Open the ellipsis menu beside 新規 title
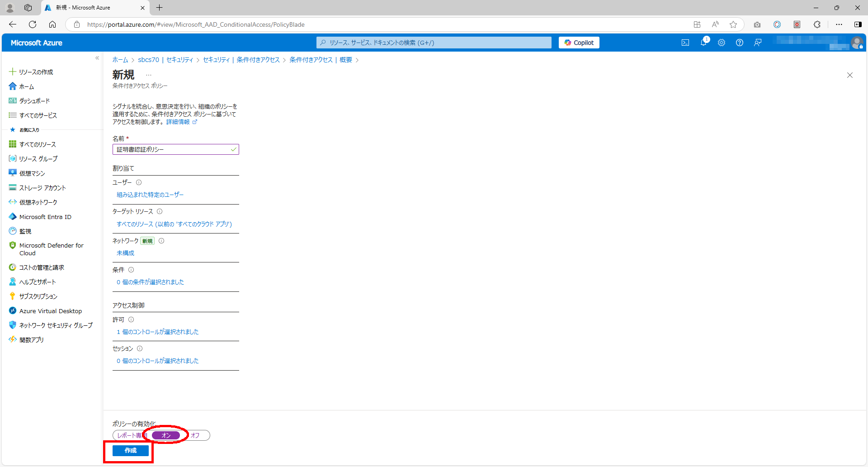The height and width of the screenshot is (467, 868). pos(149,75)
